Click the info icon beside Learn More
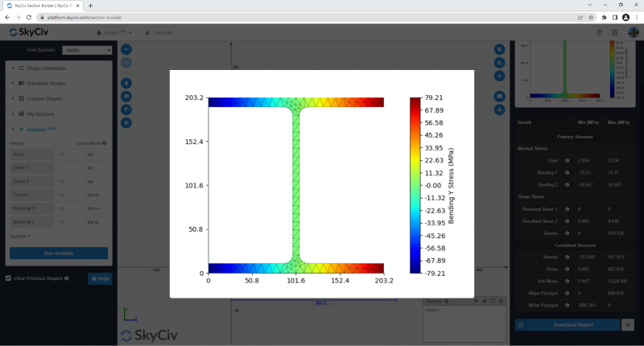 pyautogui.click(x=105, y=142)
